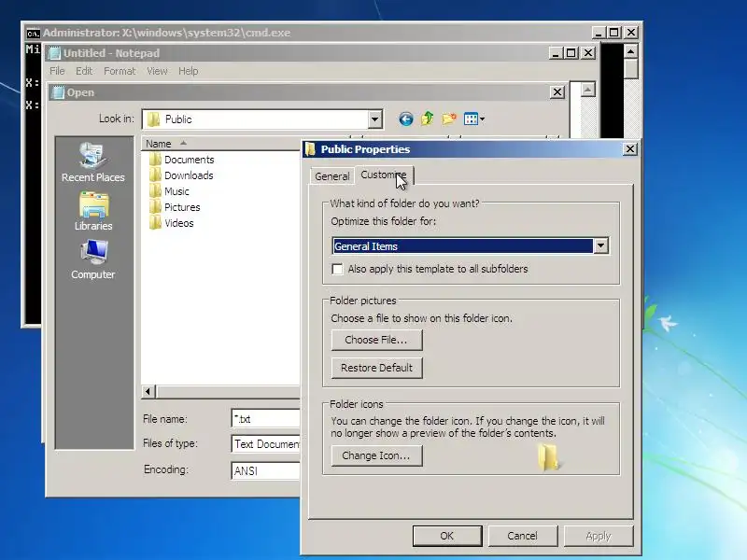Click the Name column header
747x560 pixels.
220,144
